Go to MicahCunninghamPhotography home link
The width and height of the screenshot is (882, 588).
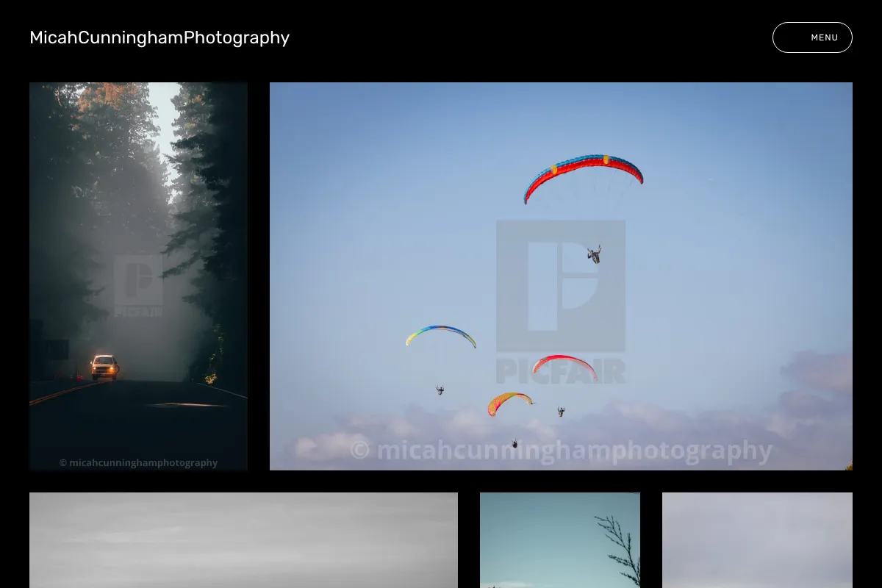coord(159,37)
